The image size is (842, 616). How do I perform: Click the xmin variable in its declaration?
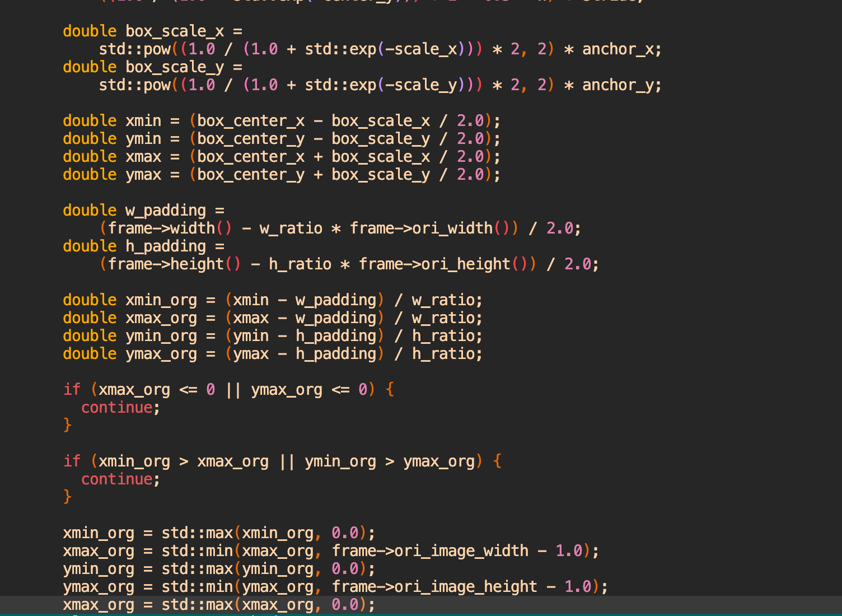143,121
